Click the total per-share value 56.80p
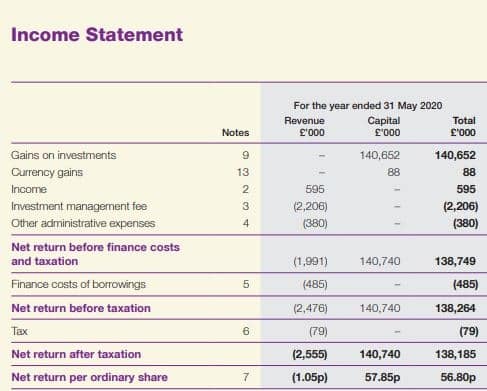The width and height of the screenshot is (487, 391). click(x=458, y=377)
